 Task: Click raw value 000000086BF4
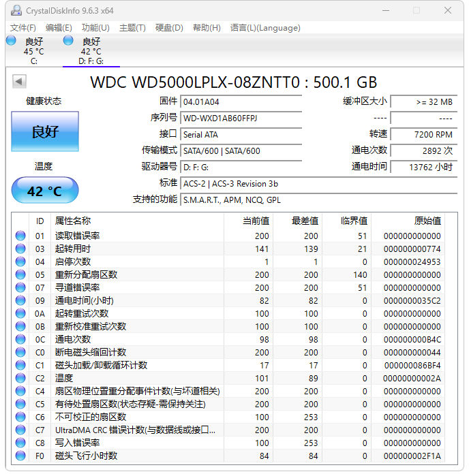click(412, 365)
